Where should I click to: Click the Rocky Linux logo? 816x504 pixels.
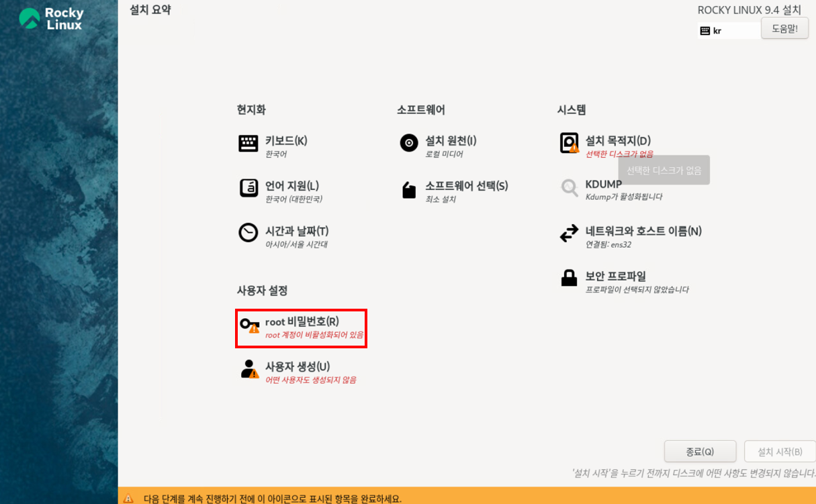pyautogui.click(x=52, y=19)
